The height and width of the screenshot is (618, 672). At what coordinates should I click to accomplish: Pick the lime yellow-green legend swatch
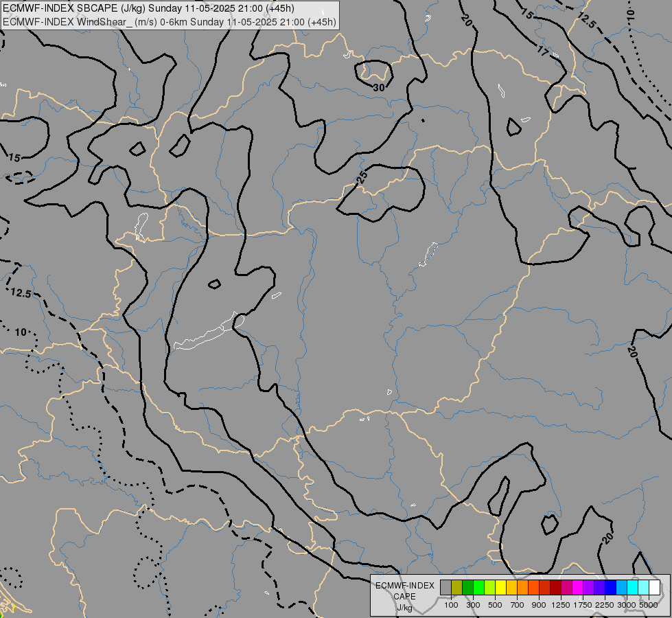[x=490, y=588]
